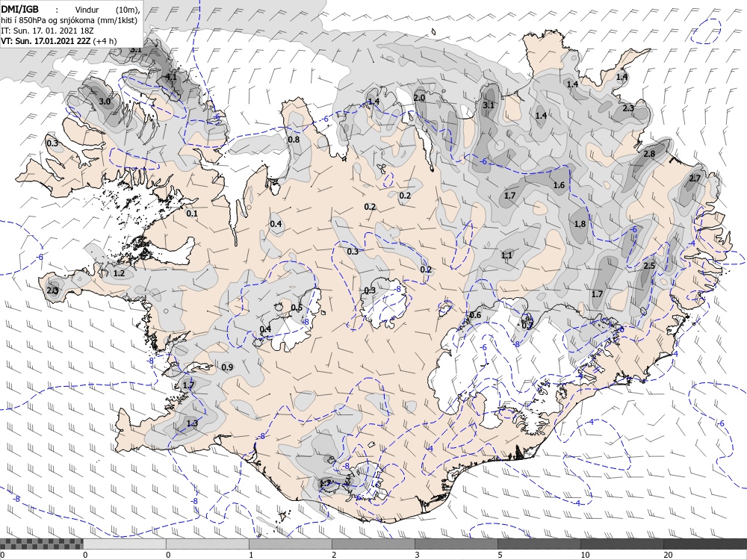This screenshot has height=560, width=747.
Task: Click the 1.2 snowfall value label
Action: [119, 273]
